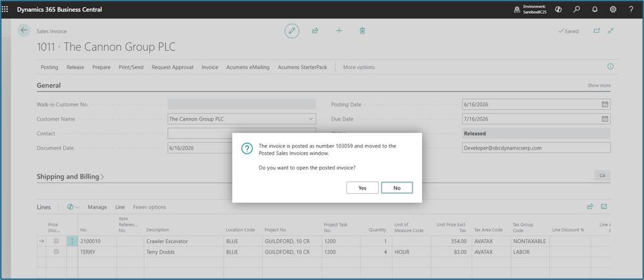Open Acumens StarterPack menu
644x280 pixels.
click(x=303, y=67)
